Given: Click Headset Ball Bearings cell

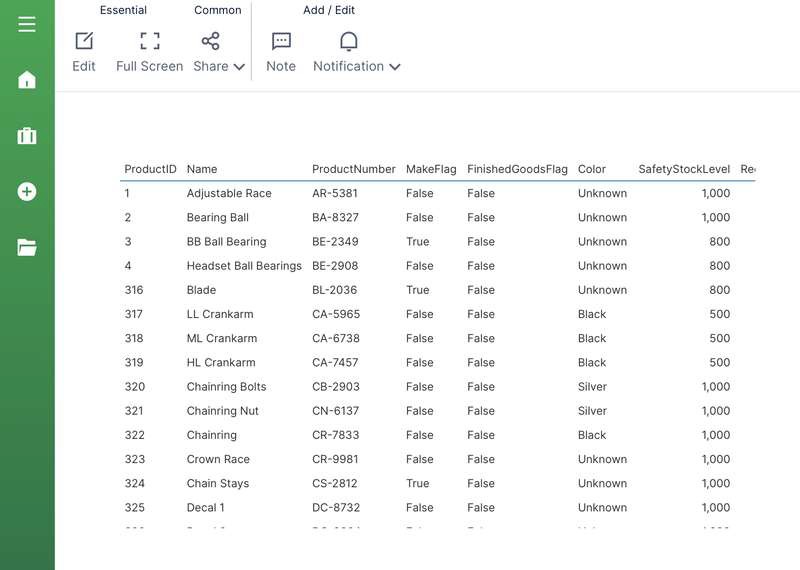Looking at the screenshot, I should 244,266.
